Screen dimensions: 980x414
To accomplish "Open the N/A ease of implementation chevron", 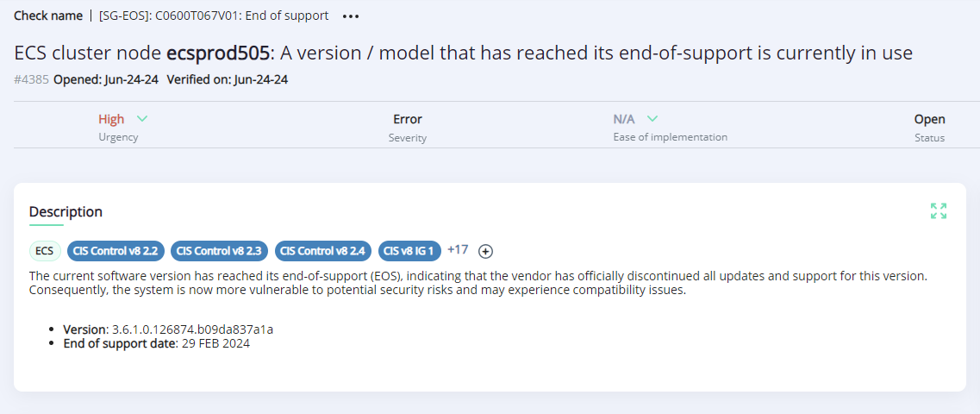I will point(652,118).
